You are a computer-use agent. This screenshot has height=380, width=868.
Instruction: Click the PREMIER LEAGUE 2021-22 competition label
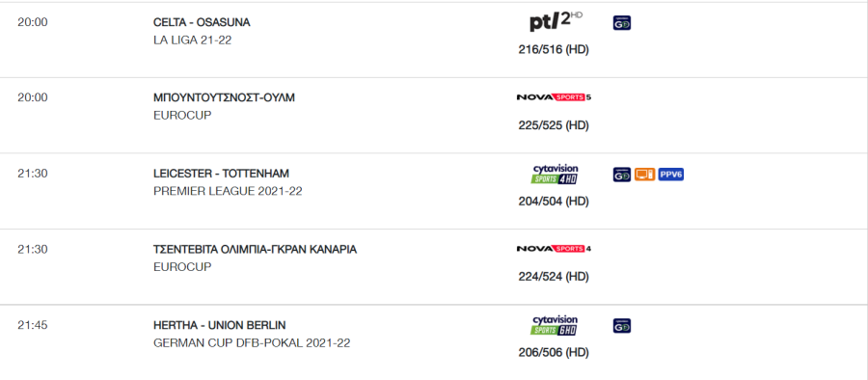click(x=228, y=191)
